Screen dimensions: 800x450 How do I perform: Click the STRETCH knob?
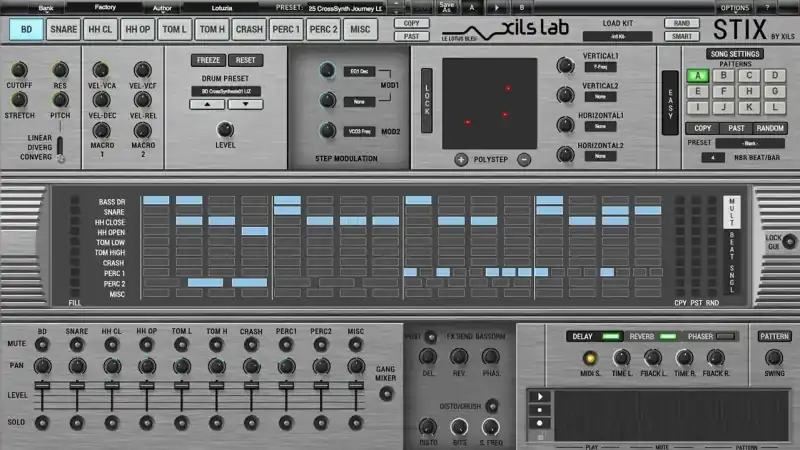[19, 100]
